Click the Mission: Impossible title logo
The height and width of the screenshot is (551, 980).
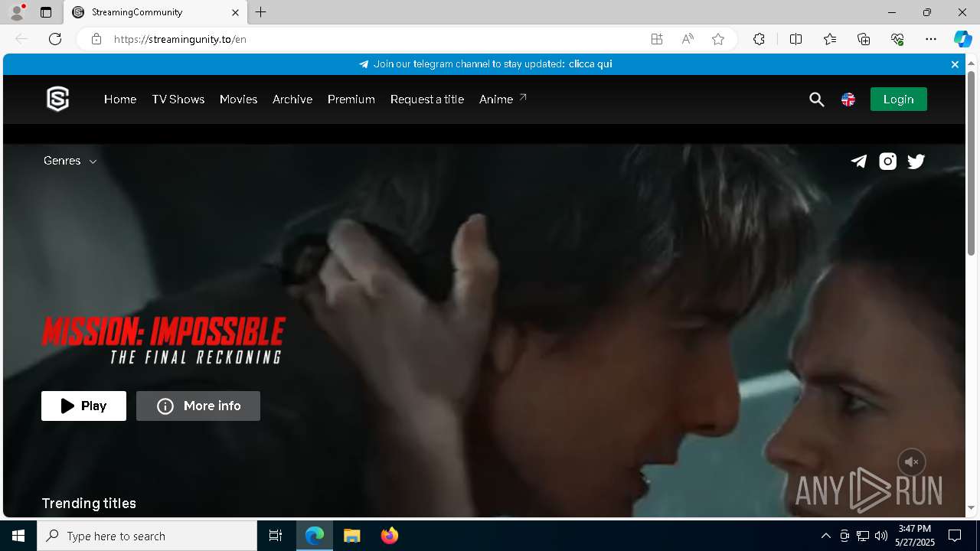(163, 341)
